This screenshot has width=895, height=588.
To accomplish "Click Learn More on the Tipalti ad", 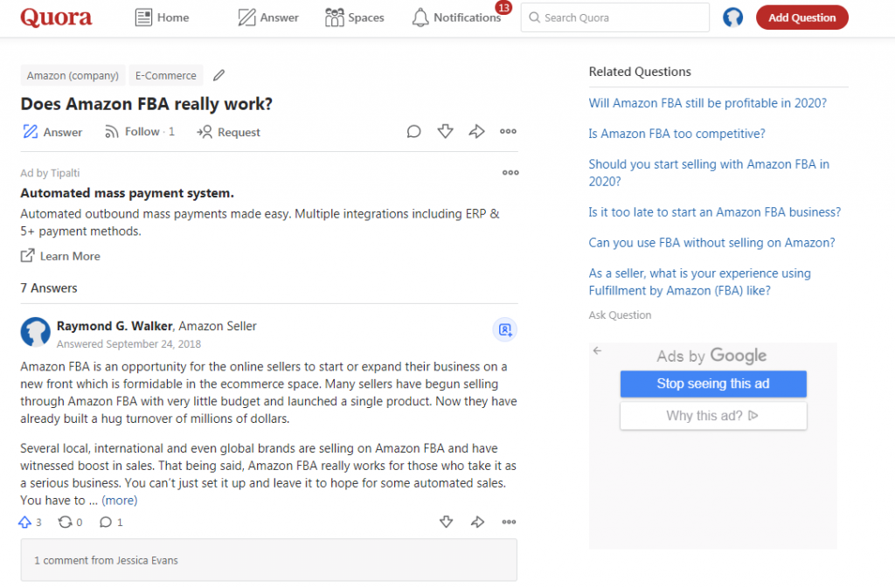I will click(60, 256).
